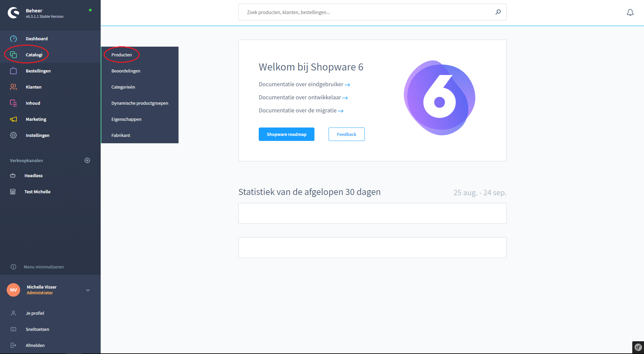Click the Bestellingen shopping bag icon

pyautogui.click(x=13, y=71)
